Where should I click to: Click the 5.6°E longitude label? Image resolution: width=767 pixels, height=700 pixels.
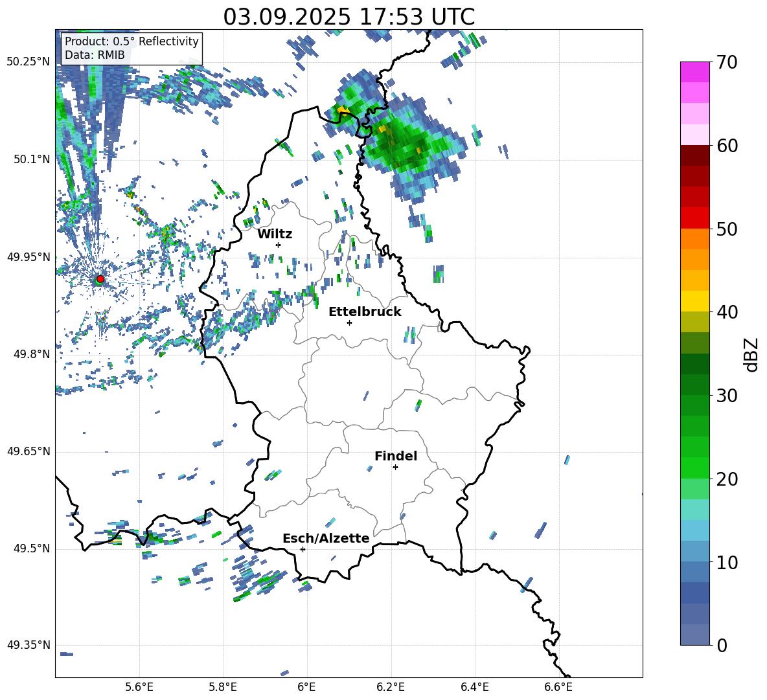coord(139,687)
